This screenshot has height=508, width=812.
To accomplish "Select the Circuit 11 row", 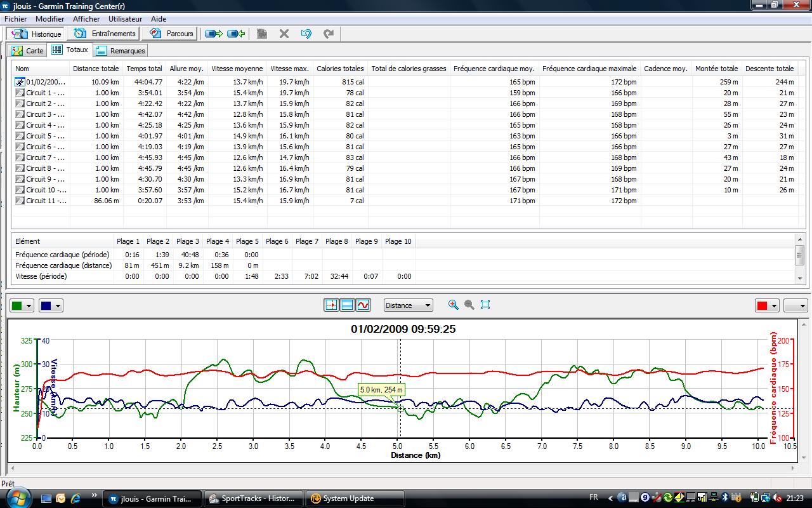I will (409, 201).
